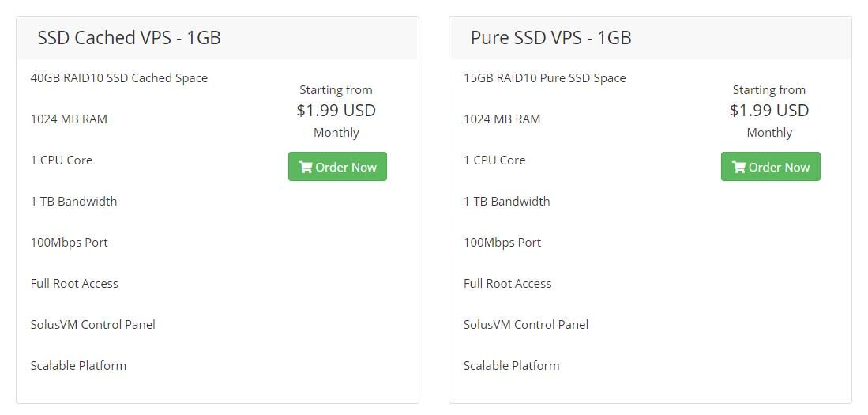This screenshot has width=868, height=415.
Task: Click the $1.99 USD price in Pure SSD plan
Action: [769, 110]
